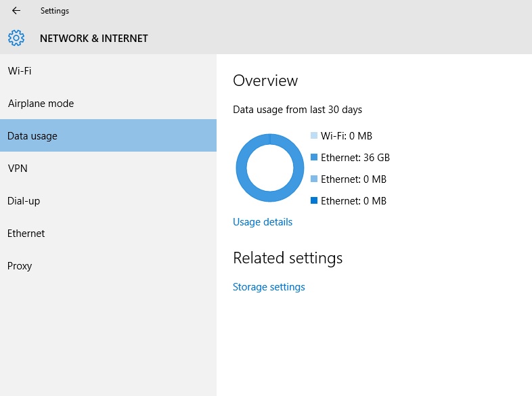Viewport: 532px width, 396px height.
Task: Go back using the arrow icon
Action: pos(16,11)
